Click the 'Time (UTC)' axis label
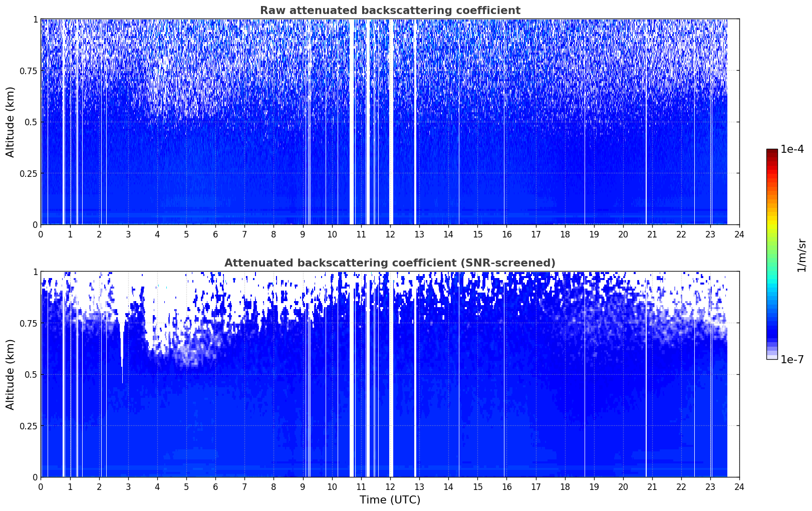Viewport: 812px width, 511px height. [x=390, y=499]
